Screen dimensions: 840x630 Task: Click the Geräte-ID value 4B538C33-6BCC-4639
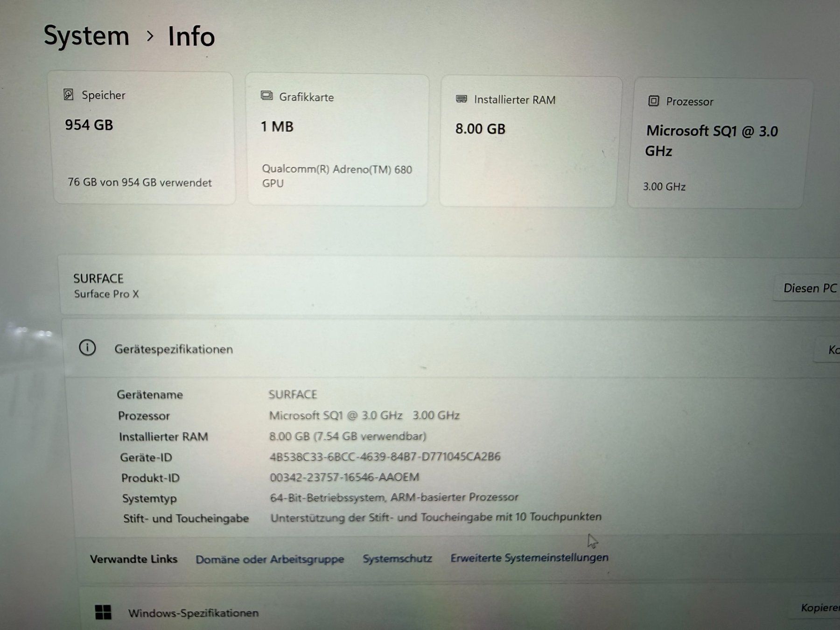click(x=385, y=456)
